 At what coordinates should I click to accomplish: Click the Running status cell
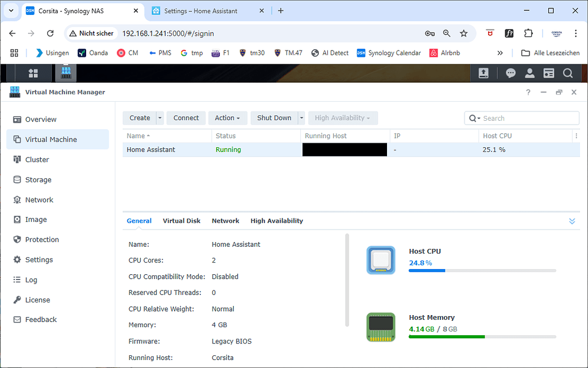click(x=228, y=149)
